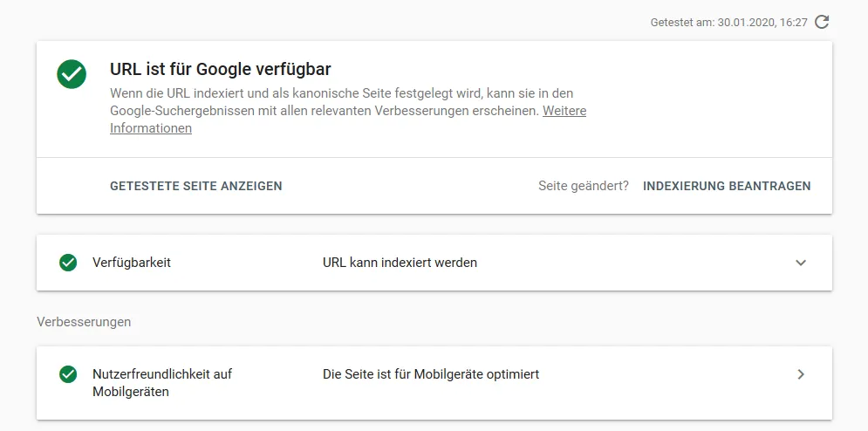Click 'Die Seite ist für Mobilgeräte optimiert' text
The height and width of the screenshot is (431, 868).
[431, 374]
